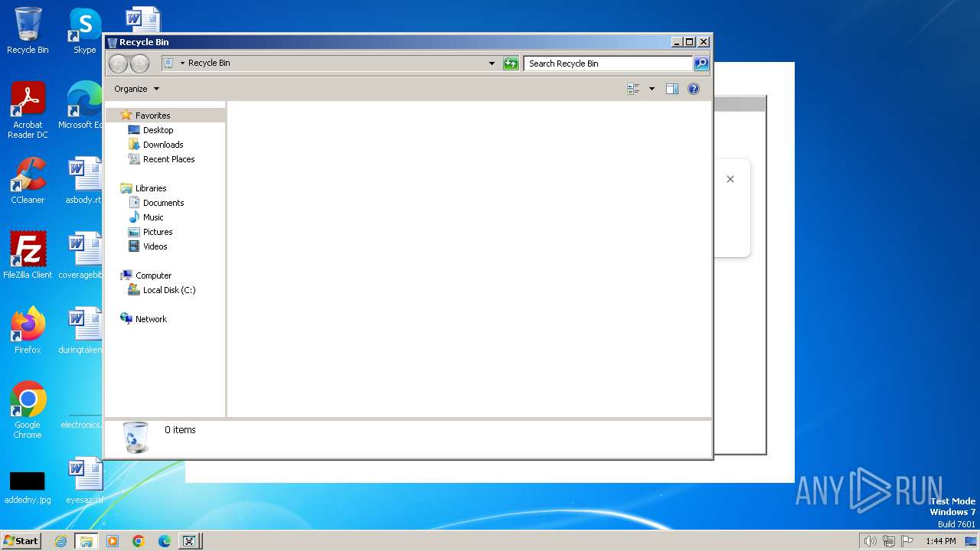
Task: Open Internet Explorer from the taskbar
Action: tap(61, 541)
